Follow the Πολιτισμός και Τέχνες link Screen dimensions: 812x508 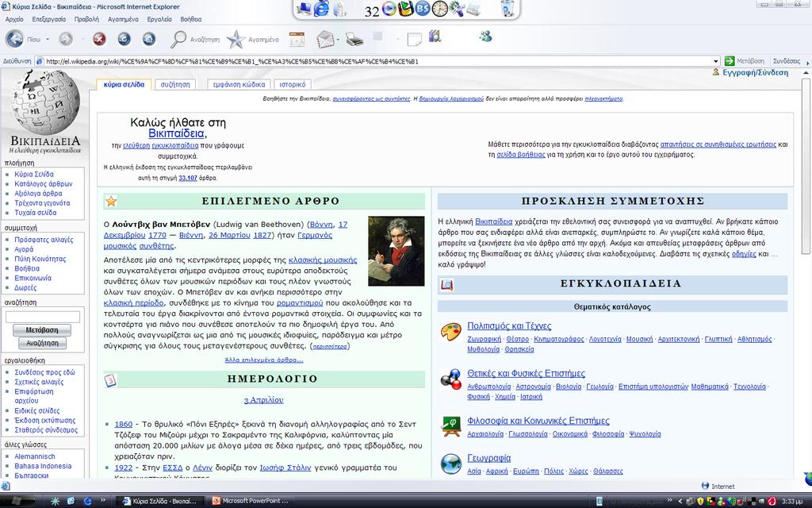[509, 326]
